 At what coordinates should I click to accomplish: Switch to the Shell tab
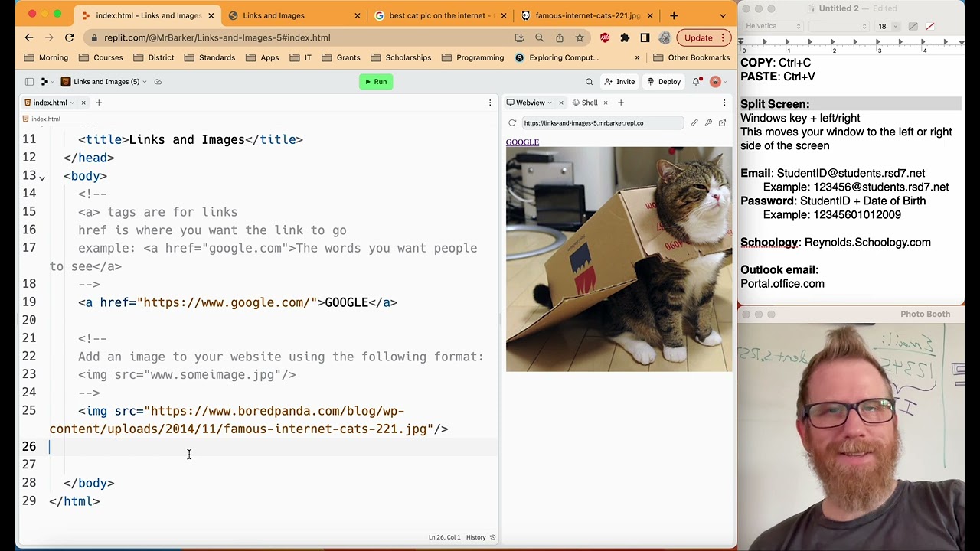tap(585, 103)
